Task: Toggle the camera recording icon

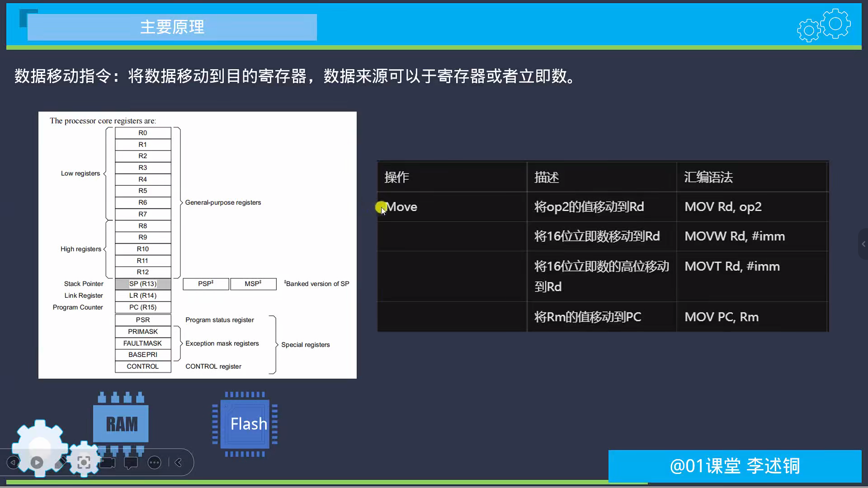Action: click(108, 462)
